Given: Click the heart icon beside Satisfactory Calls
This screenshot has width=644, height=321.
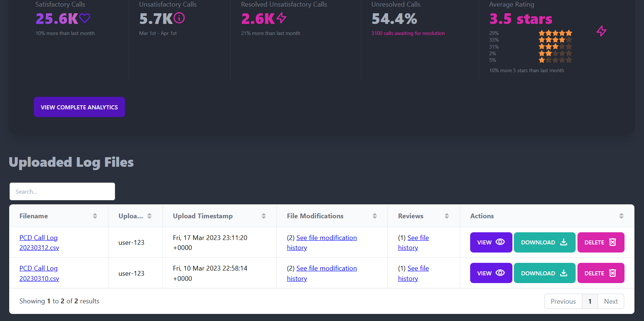Looking at the screenshot, I should tap(85, 18).
